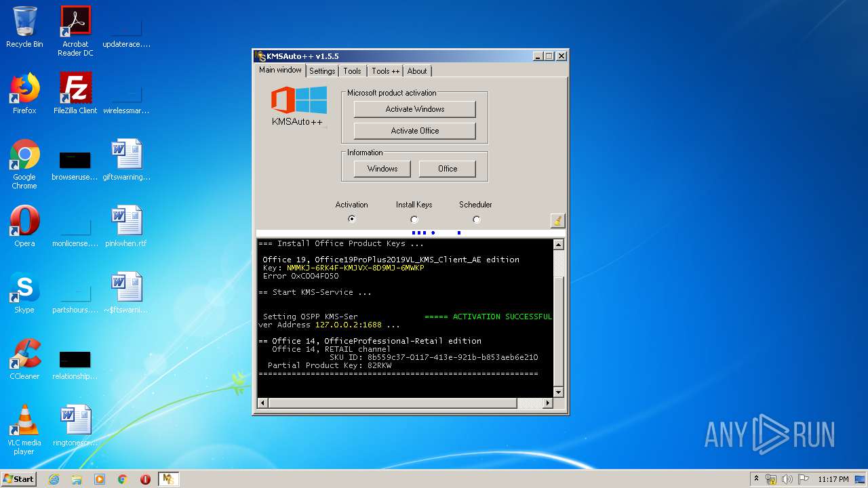This screenshot has height=488, width=868.
Task: Open the Start menu
Action: pos(18,479)
